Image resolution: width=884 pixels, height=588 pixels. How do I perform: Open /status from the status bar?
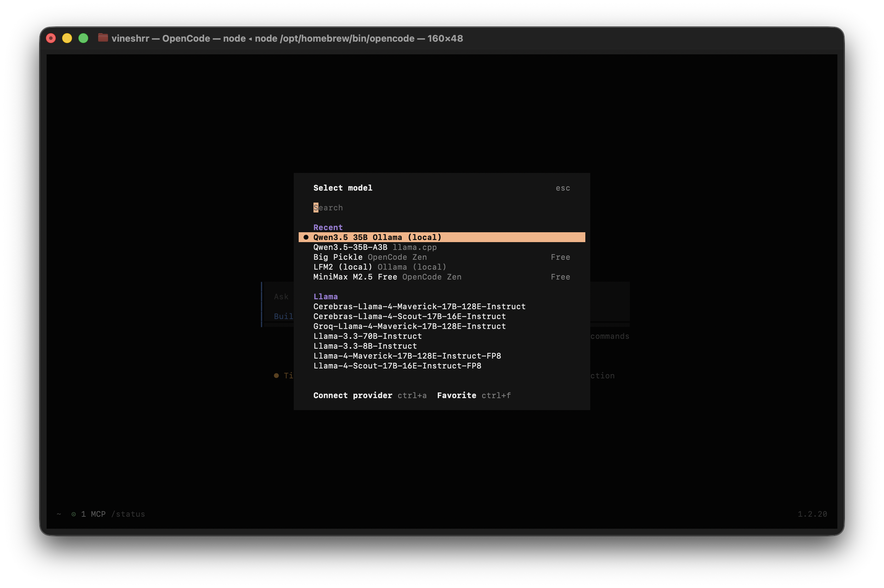pyautogui.click(x=129, y=514)
